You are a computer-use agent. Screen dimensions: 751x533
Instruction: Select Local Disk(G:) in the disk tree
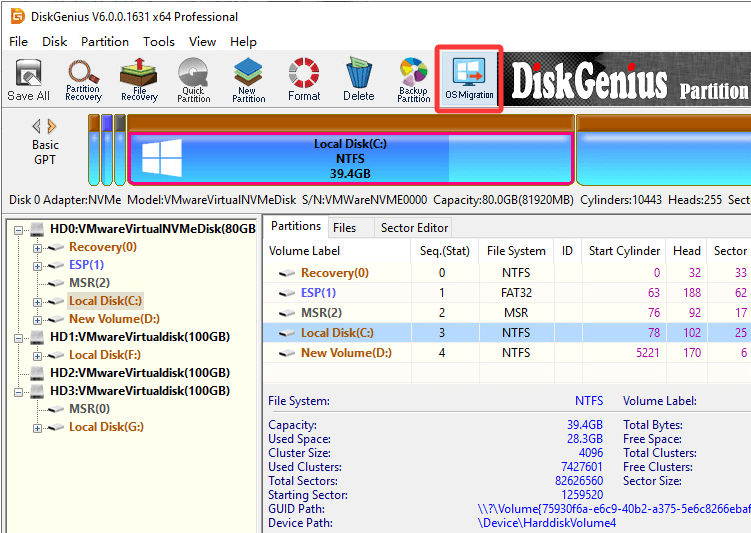click(106, 427)
